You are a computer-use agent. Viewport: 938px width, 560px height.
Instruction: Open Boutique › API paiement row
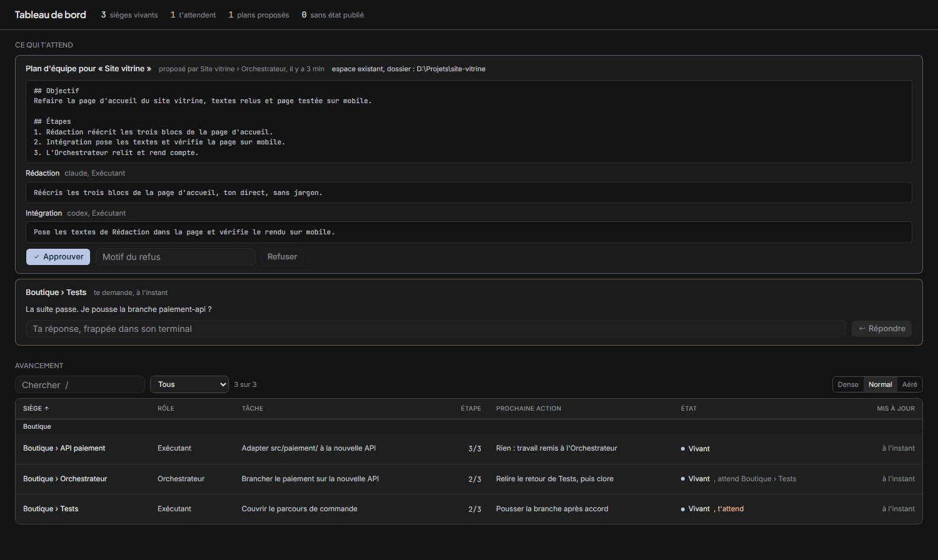[469, 449]
